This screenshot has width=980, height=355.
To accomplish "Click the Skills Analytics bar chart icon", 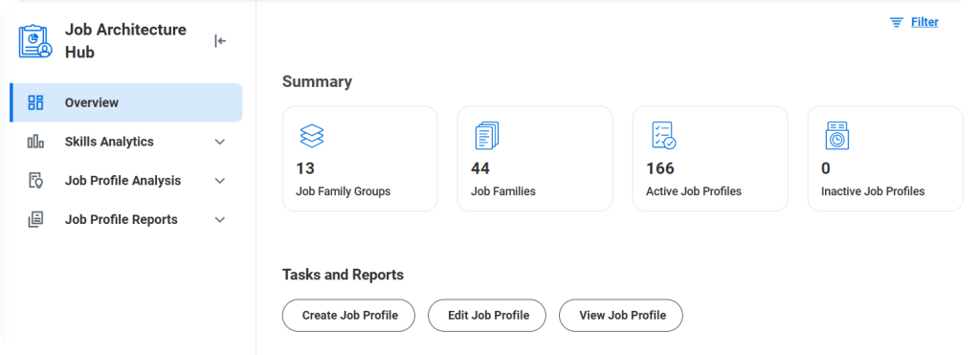I will (x=36, y=142).
